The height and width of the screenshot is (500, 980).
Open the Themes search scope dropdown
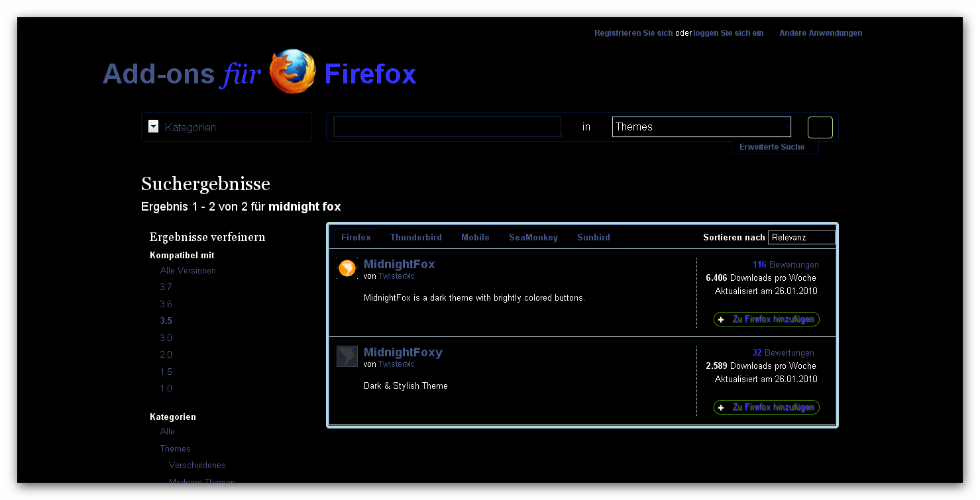click(x=702, y=126)
